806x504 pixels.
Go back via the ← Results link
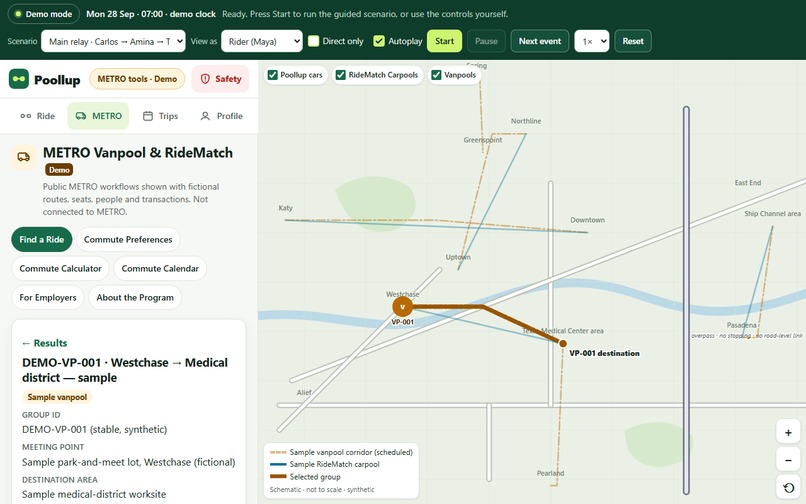[45, 343]
